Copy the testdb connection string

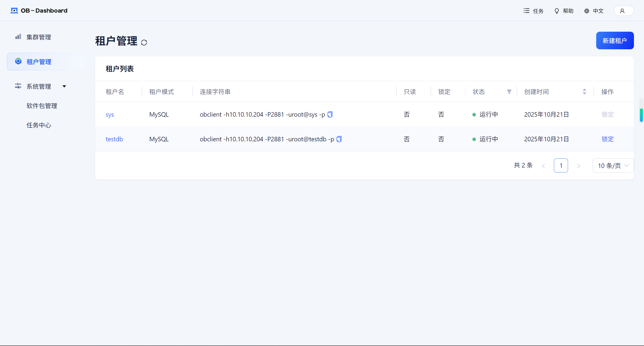pyautogui.click(x=339, y=139)
